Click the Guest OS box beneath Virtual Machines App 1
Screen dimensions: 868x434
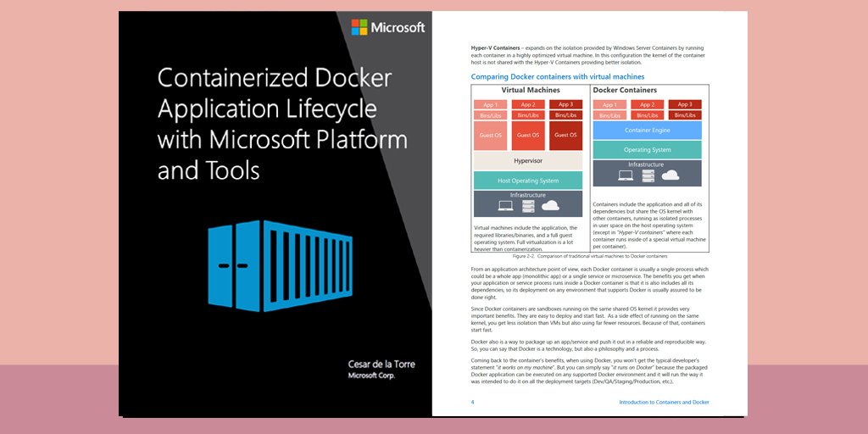(491, 136)
